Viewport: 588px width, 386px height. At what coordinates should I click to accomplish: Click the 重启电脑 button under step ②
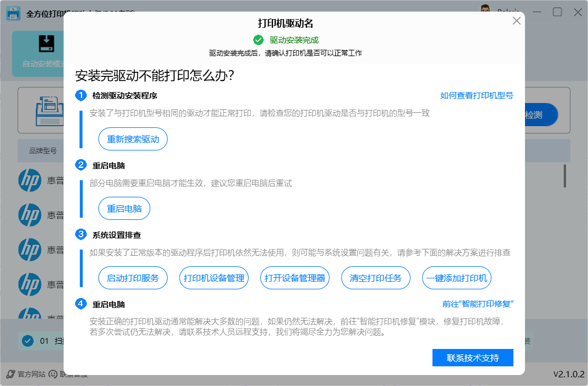point(124,209)
